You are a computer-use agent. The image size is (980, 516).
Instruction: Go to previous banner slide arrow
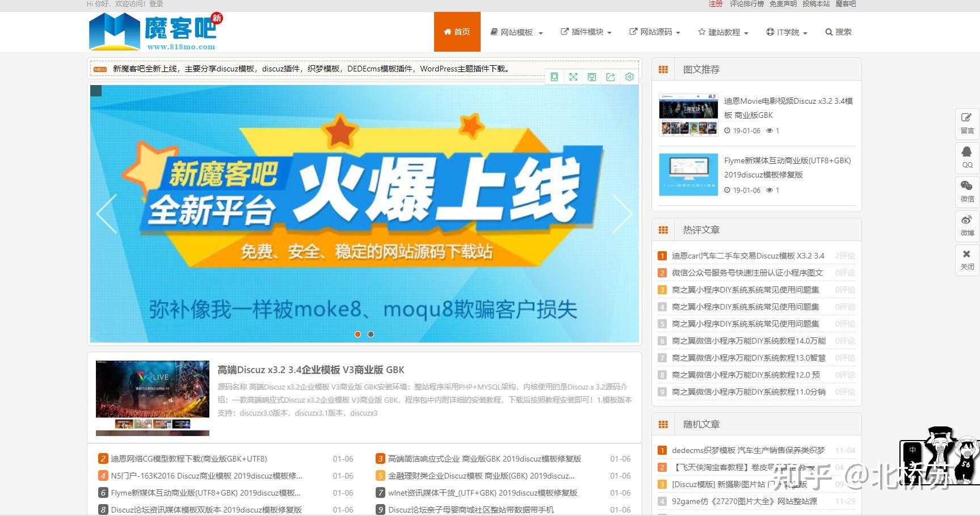(107, 214)
